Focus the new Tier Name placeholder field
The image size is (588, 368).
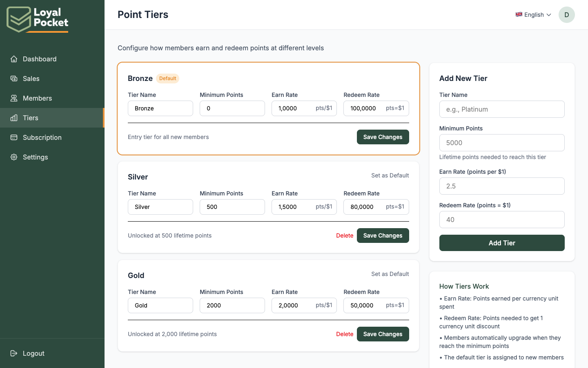click(501, 109)
